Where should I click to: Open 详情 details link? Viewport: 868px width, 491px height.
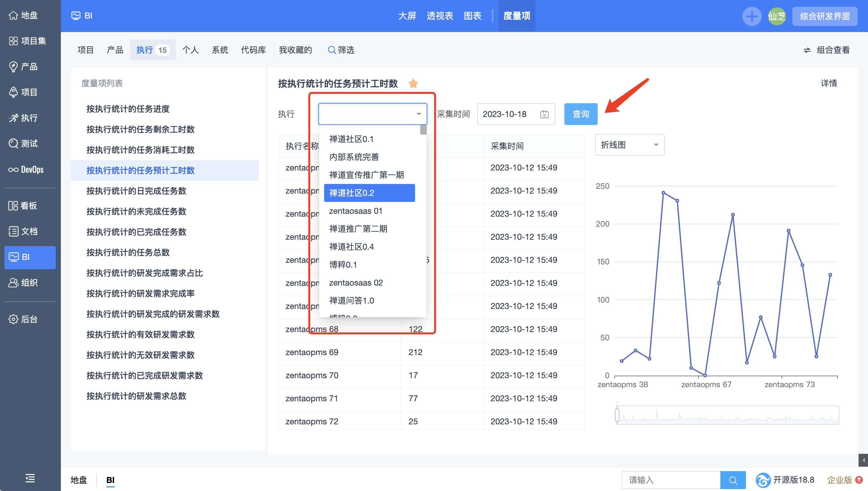click(829, 83)
